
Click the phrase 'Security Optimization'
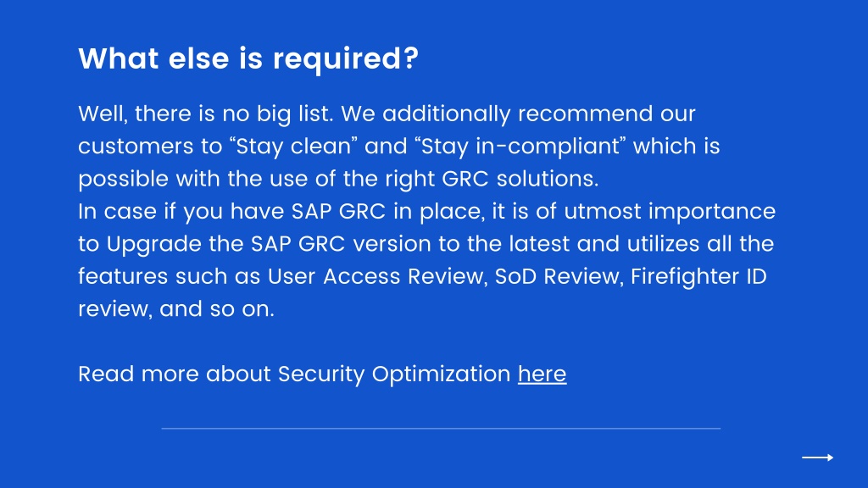coord(394,374)
